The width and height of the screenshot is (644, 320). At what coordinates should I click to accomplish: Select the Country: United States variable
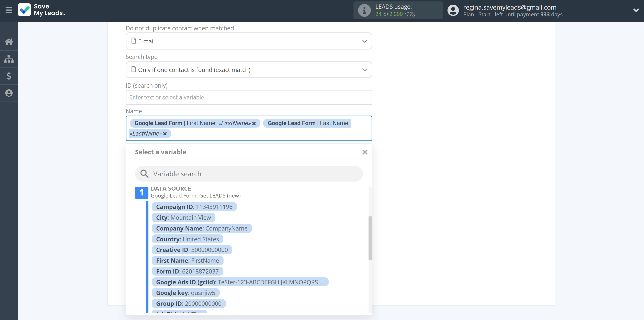pyautogui.click(x=188, y=239)
